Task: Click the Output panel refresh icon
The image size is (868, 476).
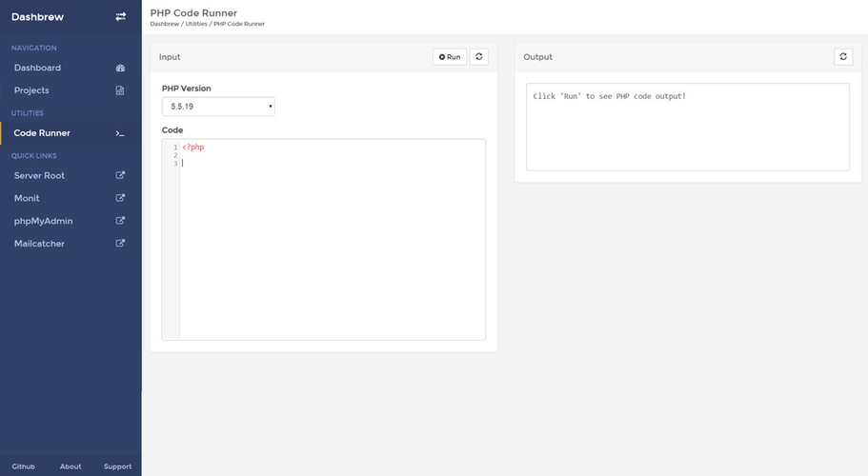Action: 843,57
